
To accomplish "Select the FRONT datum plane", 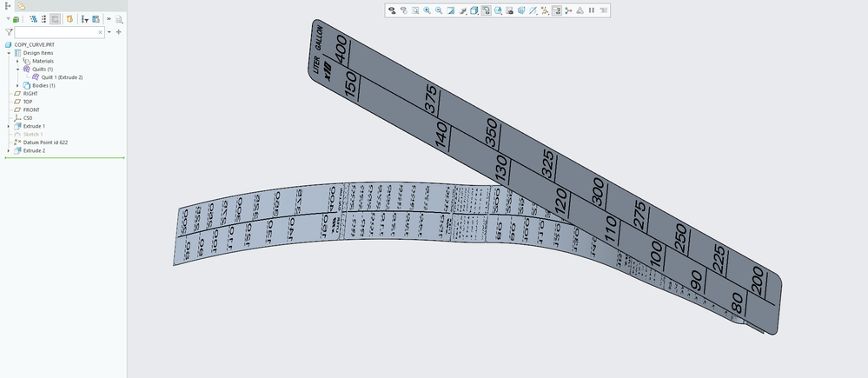I will coord(31,109).
